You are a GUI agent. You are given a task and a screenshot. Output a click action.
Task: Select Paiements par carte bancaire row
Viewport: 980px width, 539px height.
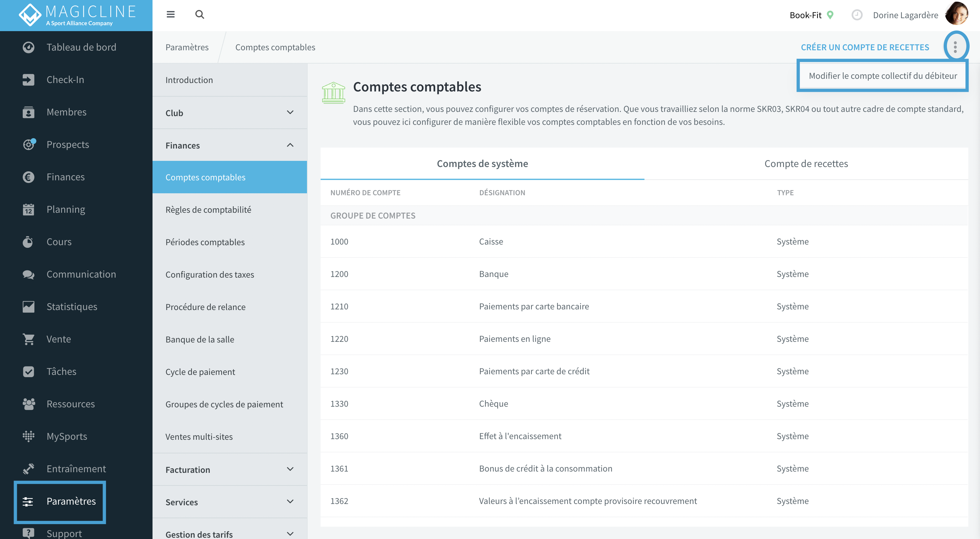[x=644, y=306]
